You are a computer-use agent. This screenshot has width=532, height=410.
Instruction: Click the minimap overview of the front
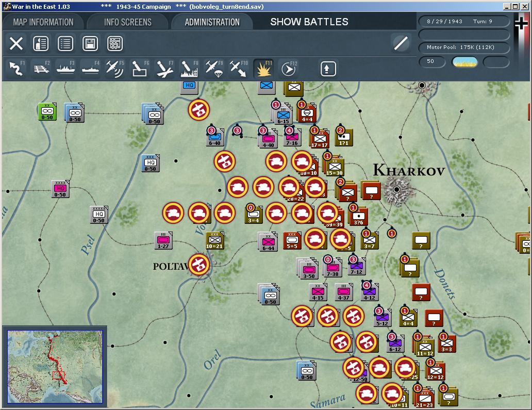pos(55,367)
